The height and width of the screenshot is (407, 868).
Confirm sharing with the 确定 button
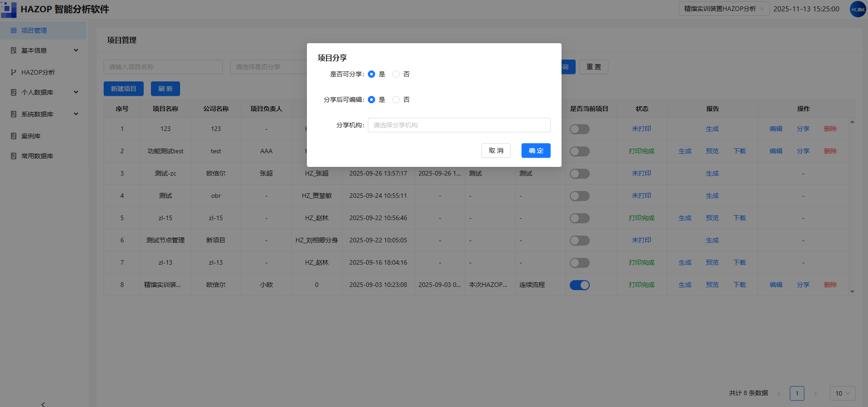click(536, 151)
